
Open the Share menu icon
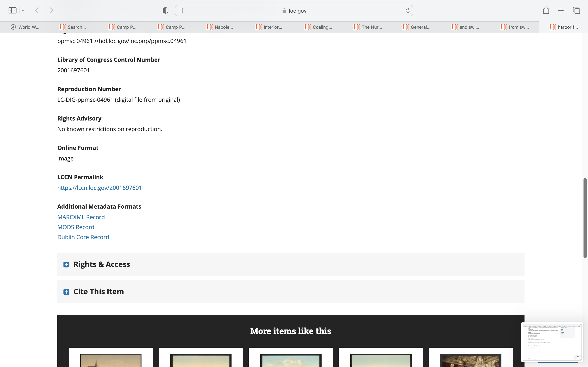(x=546, y=10)
